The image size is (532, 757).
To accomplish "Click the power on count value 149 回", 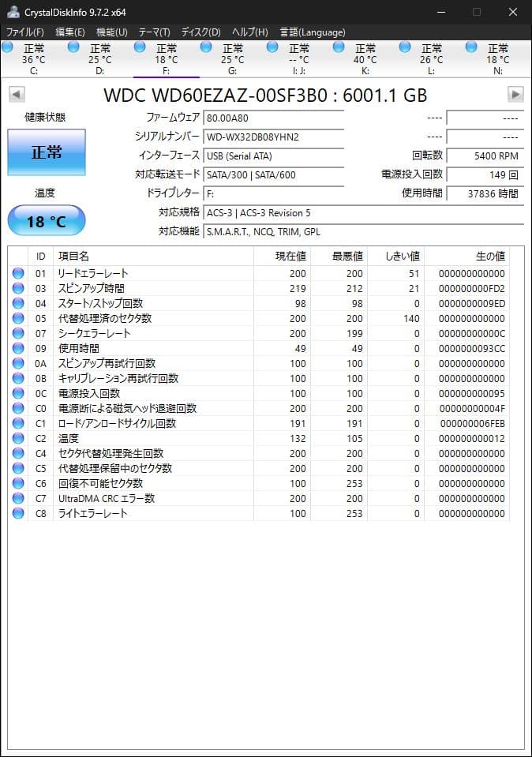I will tap(485, 174).
